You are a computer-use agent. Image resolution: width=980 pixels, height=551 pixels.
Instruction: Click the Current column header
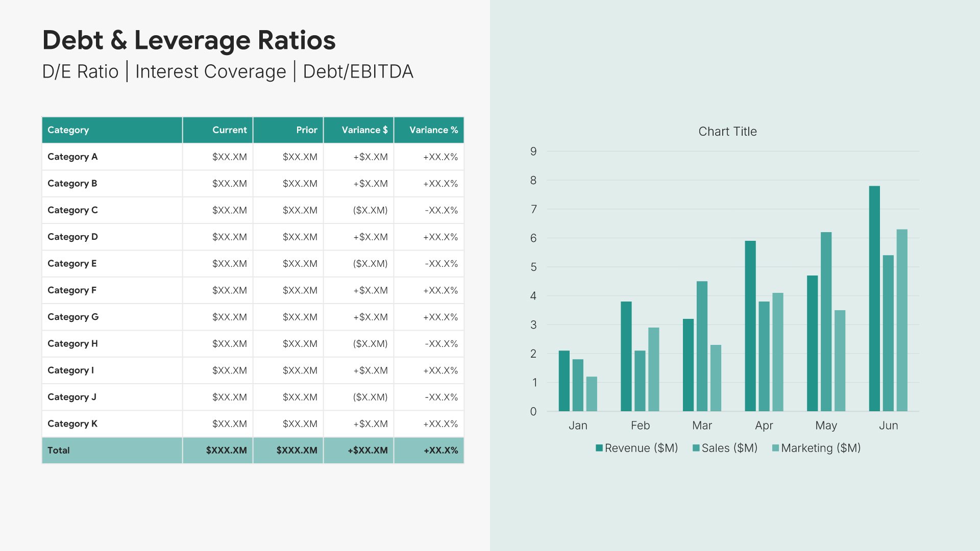coord(229,130)
